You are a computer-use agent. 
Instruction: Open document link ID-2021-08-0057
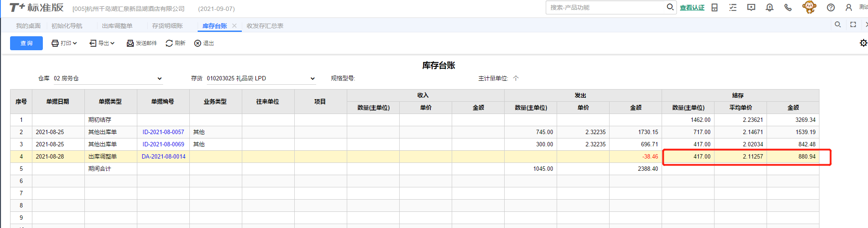(163, 132)
